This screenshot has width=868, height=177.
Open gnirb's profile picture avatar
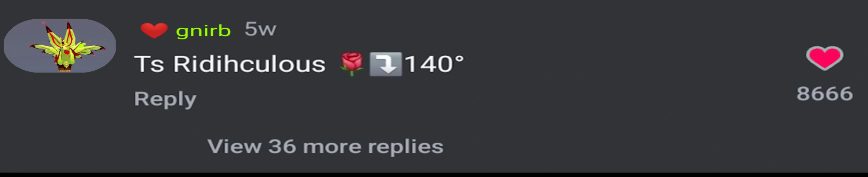pos(60,46)
